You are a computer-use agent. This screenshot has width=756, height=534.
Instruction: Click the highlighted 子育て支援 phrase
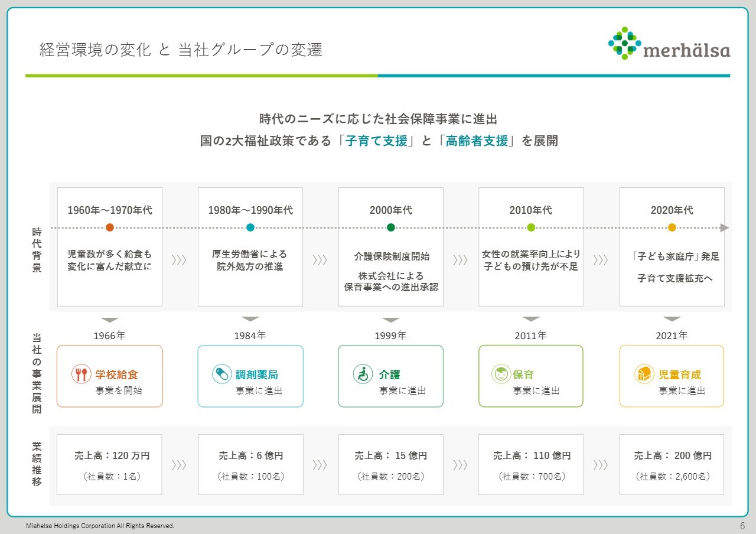pos(377,142)
